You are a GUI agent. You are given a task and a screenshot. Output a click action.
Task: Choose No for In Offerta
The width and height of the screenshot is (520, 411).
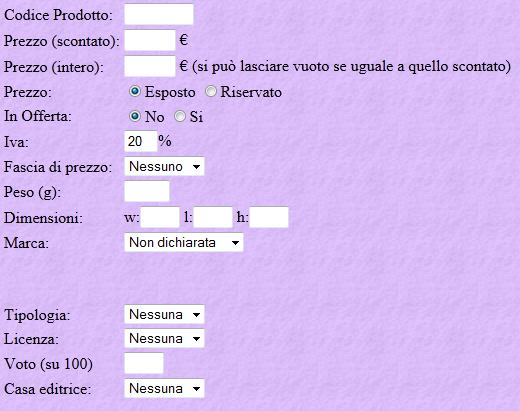pyautogui.click(x=135, y=116)
